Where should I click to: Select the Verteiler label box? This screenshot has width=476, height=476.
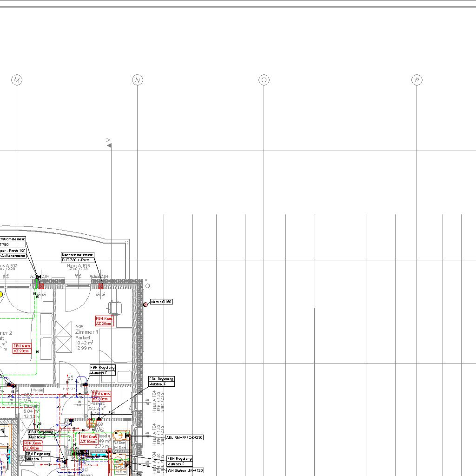[x=38, y=390]
